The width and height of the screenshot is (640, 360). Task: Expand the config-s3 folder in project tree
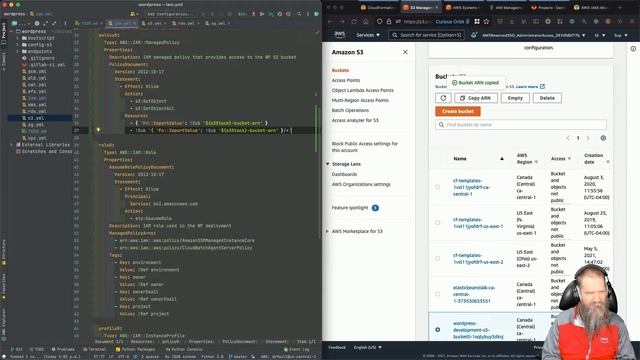(17, 44)
